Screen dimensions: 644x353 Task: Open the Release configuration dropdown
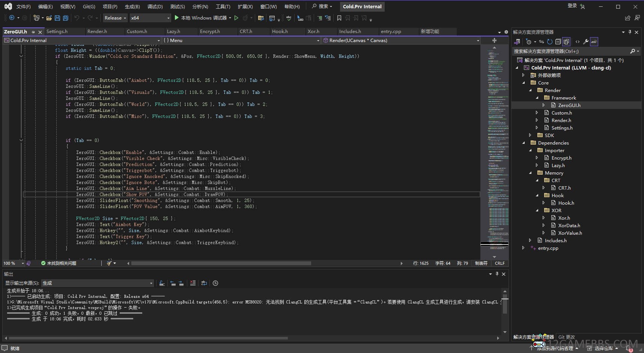115,18
